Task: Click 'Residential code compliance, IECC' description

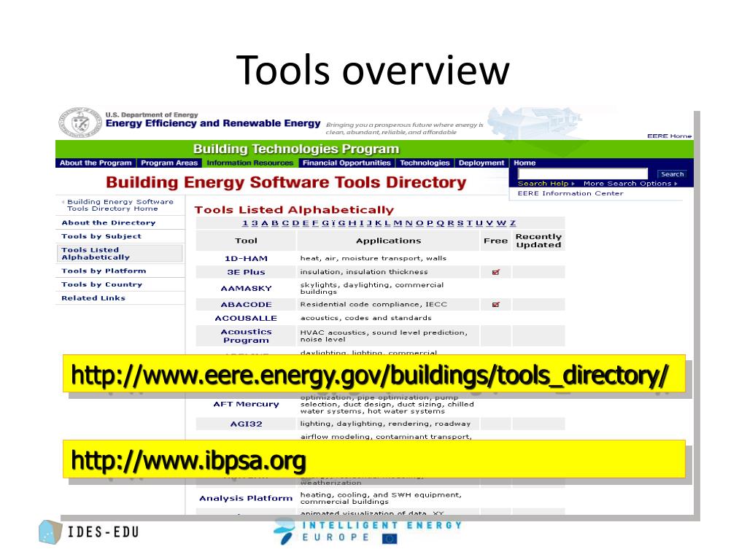Action: click(x=373, y=304)
